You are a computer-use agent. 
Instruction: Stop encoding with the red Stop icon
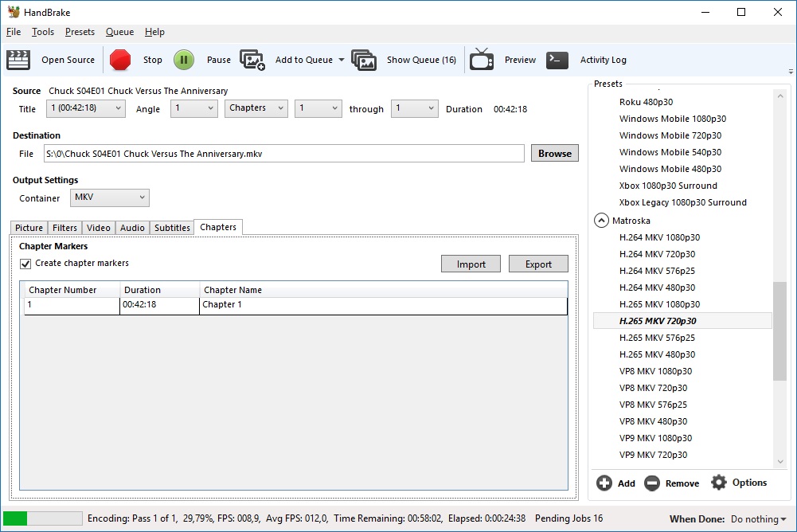120,60
